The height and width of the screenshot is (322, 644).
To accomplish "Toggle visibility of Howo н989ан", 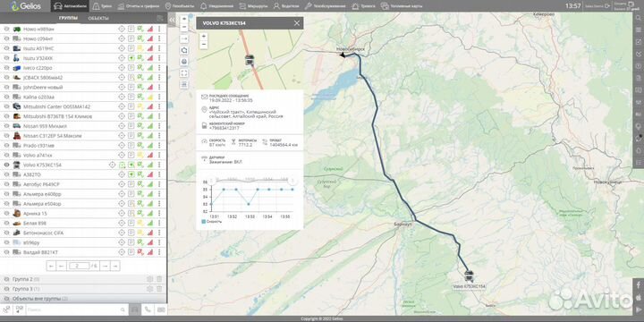I will coord(6,30).
